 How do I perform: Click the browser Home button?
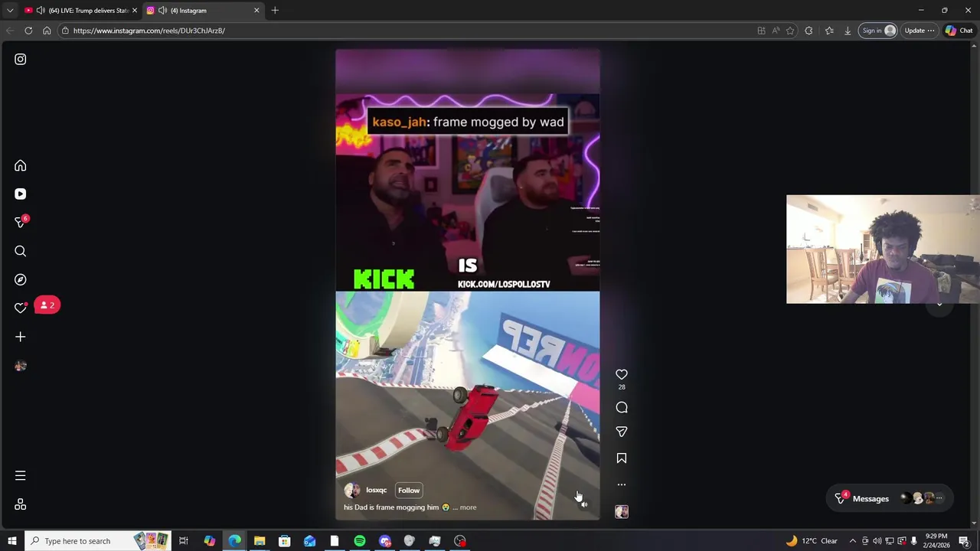click(47, 31)
